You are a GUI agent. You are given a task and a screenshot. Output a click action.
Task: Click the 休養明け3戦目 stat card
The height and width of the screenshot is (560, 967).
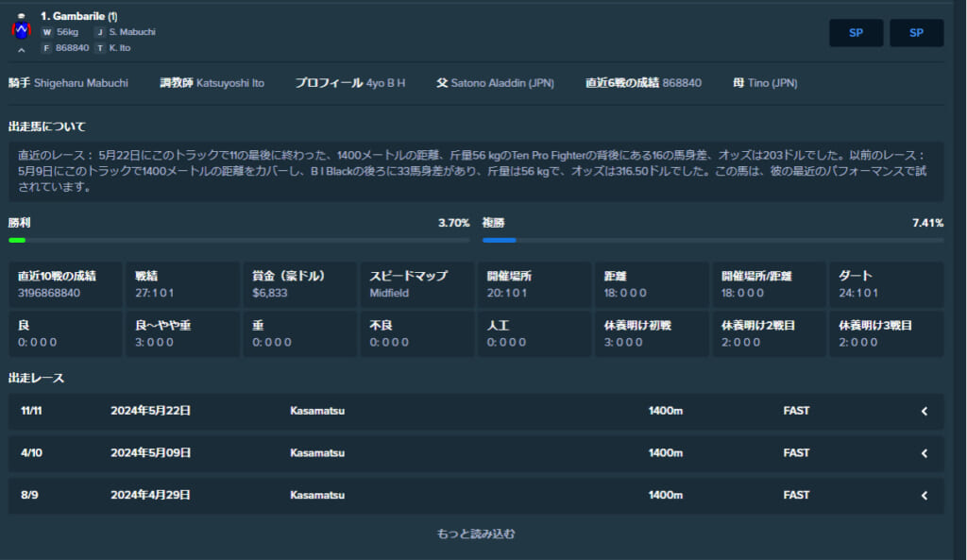887,333
